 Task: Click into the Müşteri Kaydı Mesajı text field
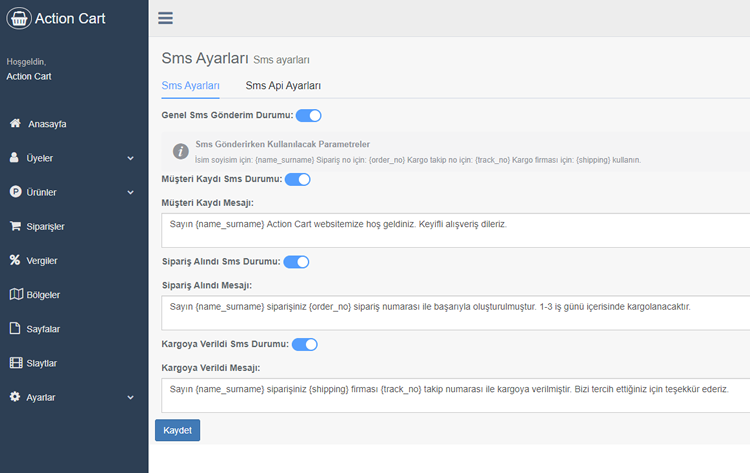coord(455,231)
